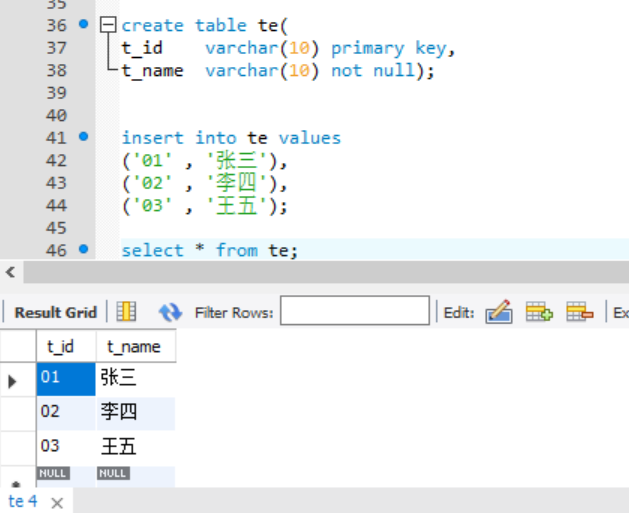
Task: Toggle wrap cell content icon
Action: click(126, 312)
